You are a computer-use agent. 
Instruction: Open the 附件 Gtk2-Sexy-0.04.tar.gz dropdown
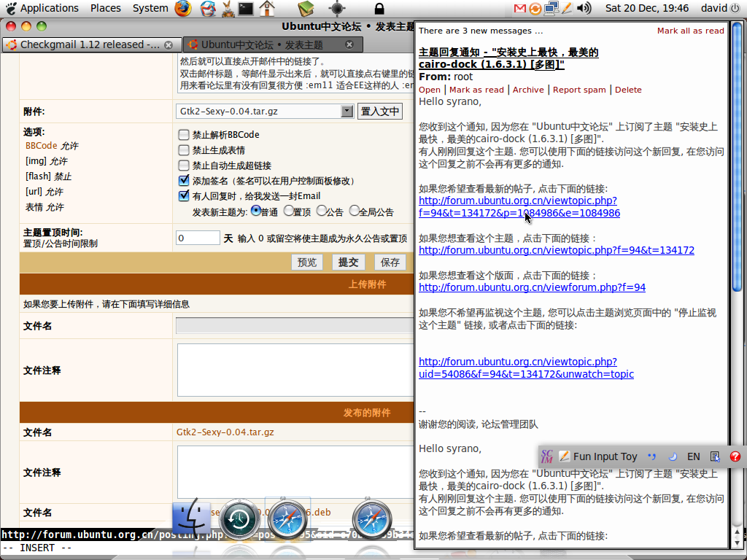[x=265, y=112]
